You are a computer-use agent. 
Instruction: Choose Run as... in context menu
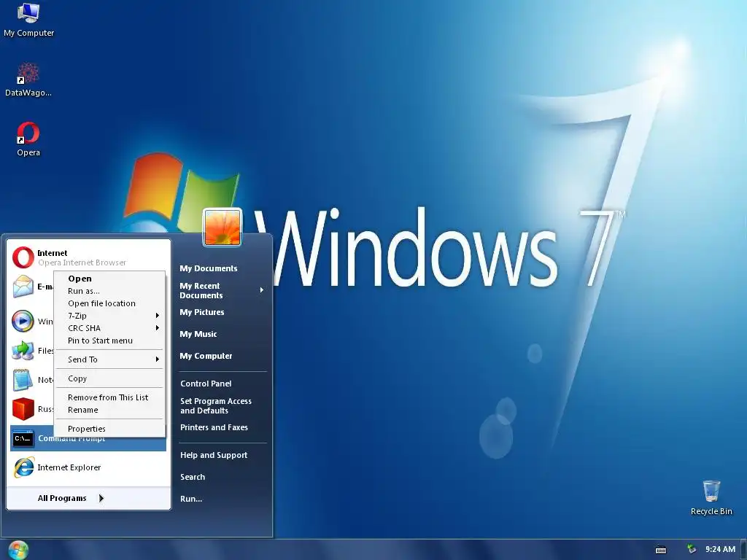tap(109, 291)
